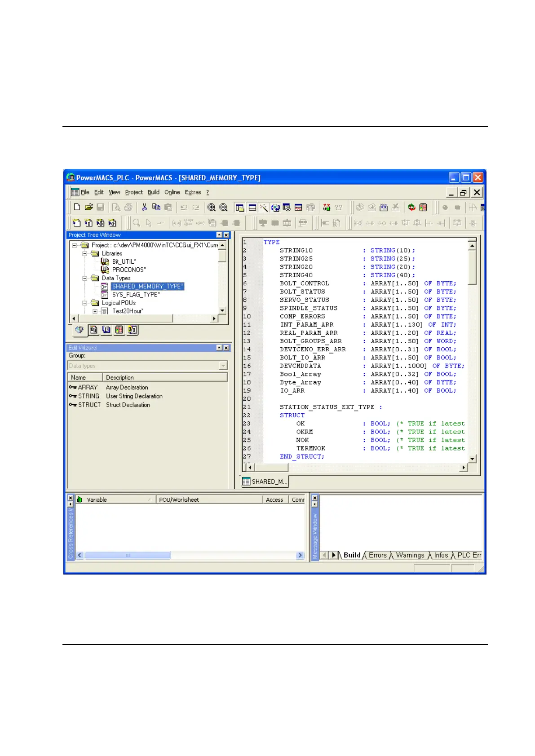Collapse the Project root tree node
Image resolution: width=535 pixels, height=756 pixels.
point(75,245)
